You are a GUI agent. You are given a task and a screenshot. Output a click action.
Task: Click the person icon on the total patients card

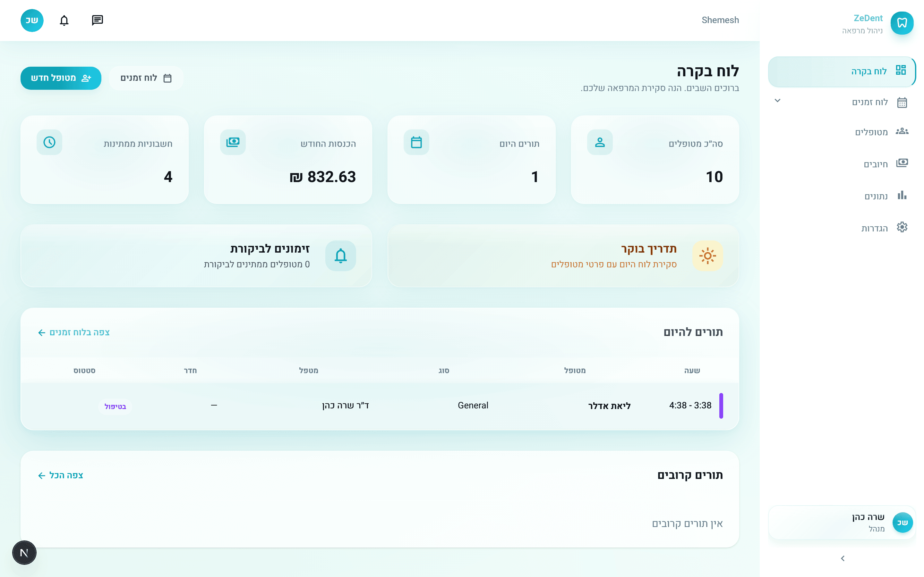(600, 142)
